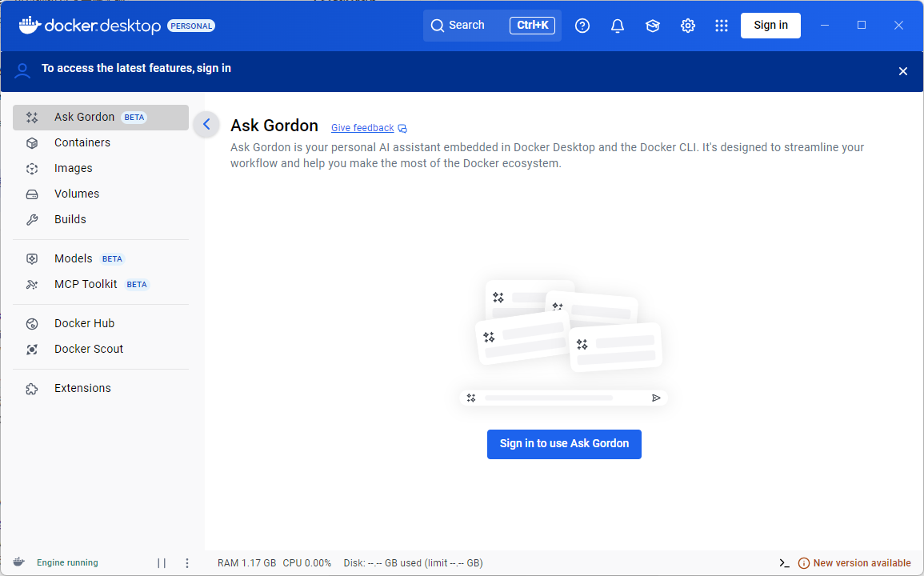Select the Models sidebar icon
Viewport: 924px width, 576px height.
pyautogui.click(x=31, y=258)
